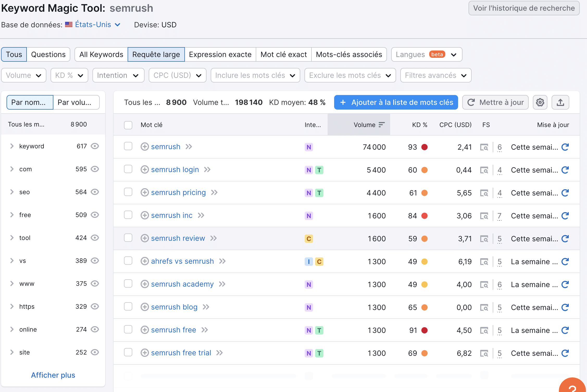Screen dimensions: 587x392
Task: Open Inclure les mots clés dropdown
Action: pos(255,75)
